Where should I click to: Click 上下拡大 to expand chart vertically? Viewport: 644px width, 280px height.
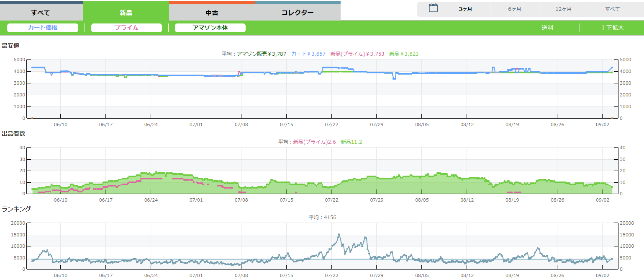[x=612, y=28]
